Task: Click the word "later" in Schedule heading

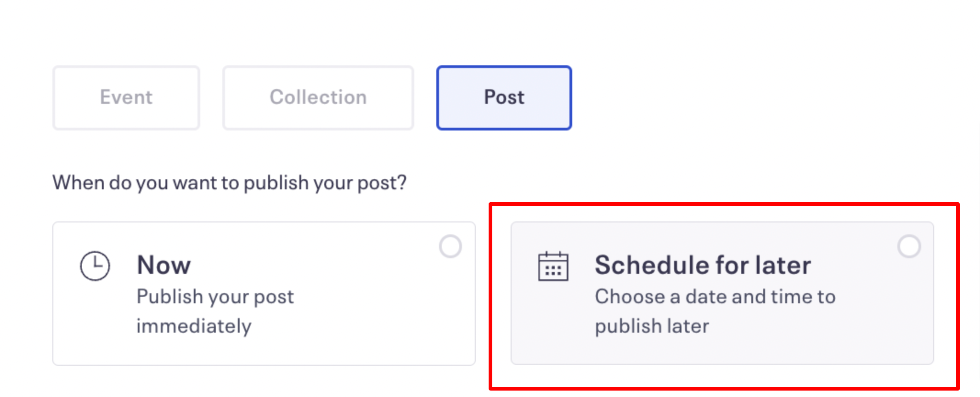Action: (x=783, y=265)
